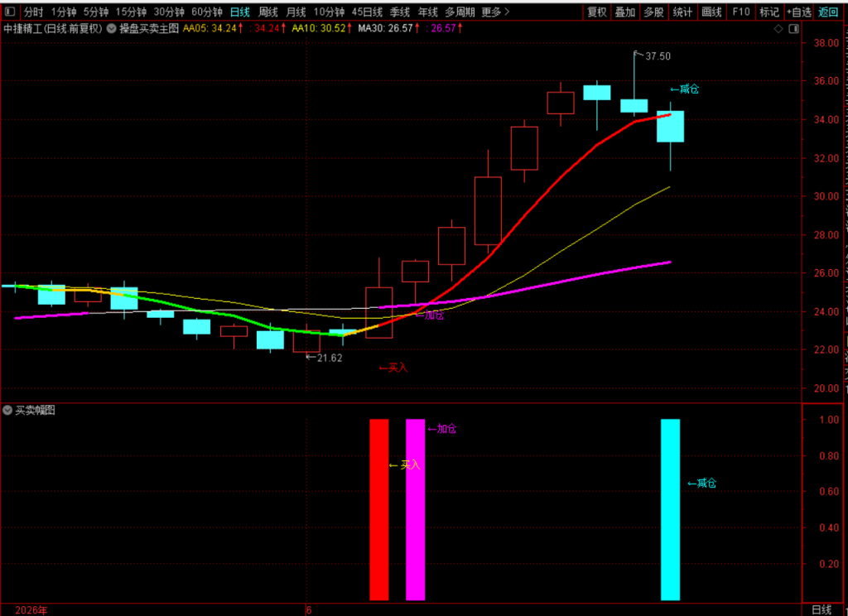
Task: Click the 2026年 date label
Action: pos(31,610)
